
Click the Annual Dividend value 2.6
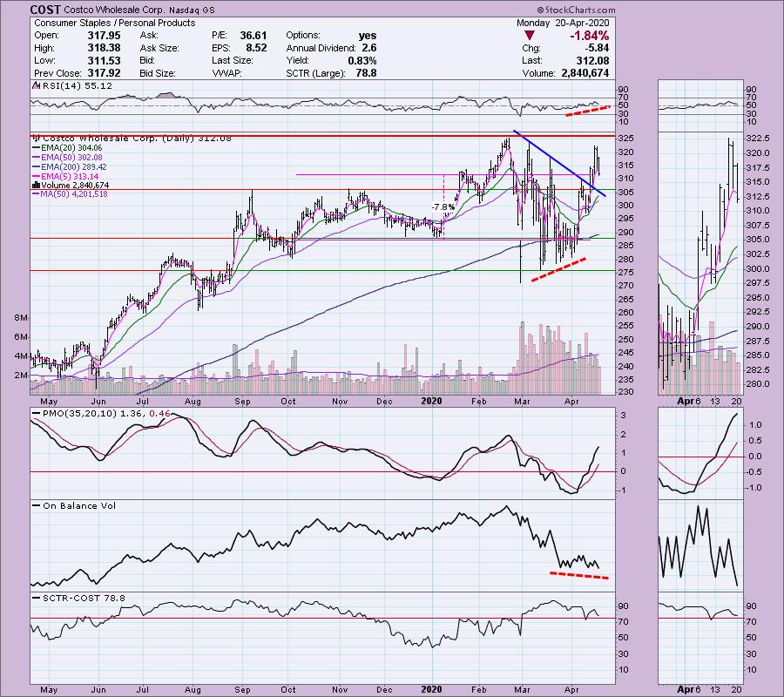click(369, 48)
